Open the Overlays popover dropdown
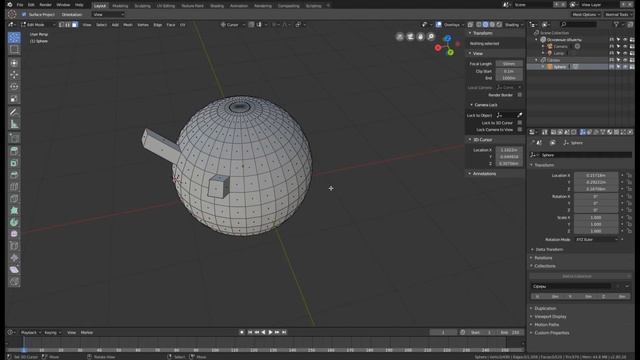This screenshot has height=360, width=640. 454,24
